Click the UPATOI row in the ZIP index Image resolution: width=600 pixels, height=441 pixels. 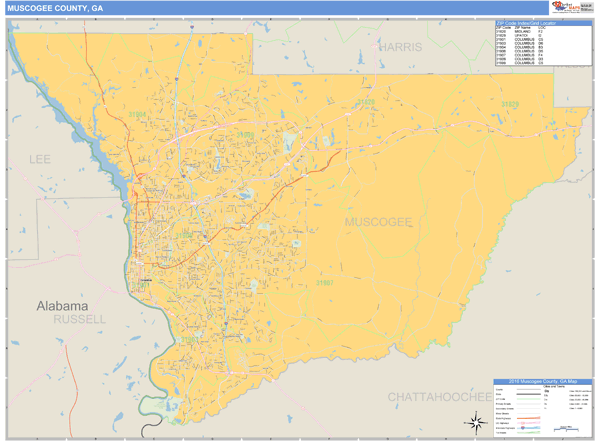click(x=519, y=35)
